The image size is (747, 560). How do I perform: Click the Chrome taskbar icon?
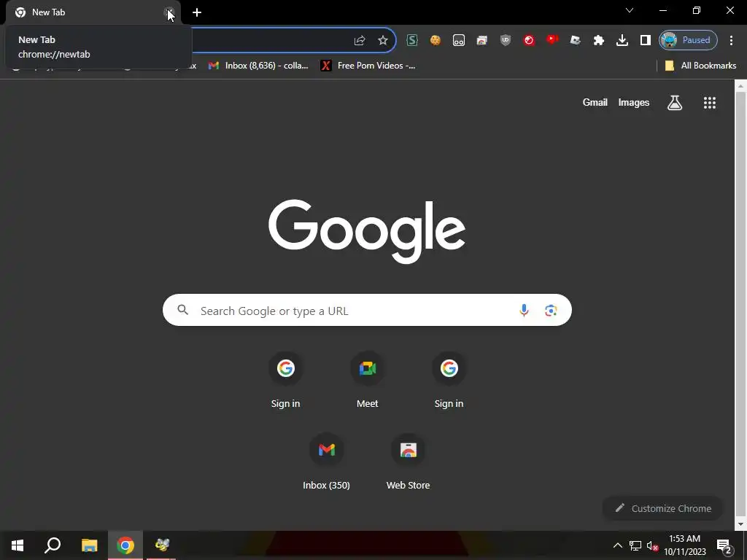click(125, 545)
